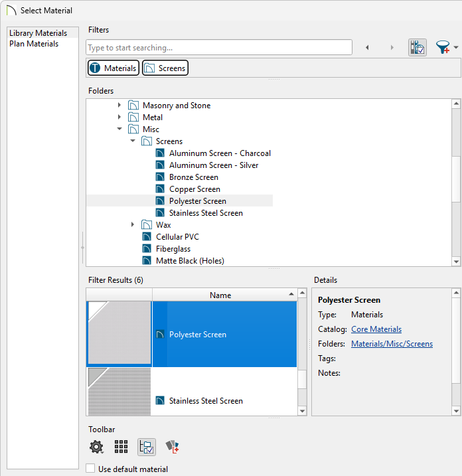
Task: Click Matte Black (Holes) material icon
Action: tap(147, 260)
